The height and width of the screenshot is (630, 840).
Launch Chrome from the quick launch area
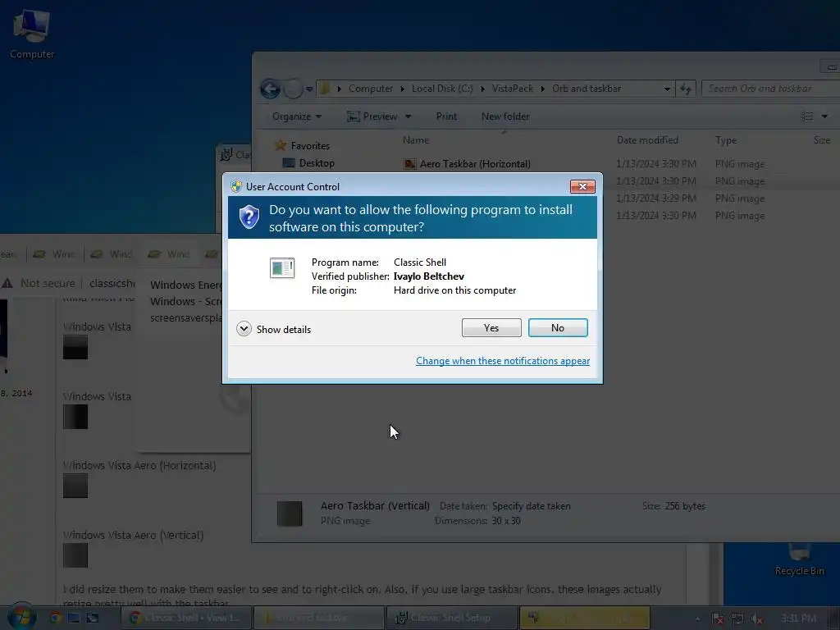pyautogui.click(x=55, y=618)
